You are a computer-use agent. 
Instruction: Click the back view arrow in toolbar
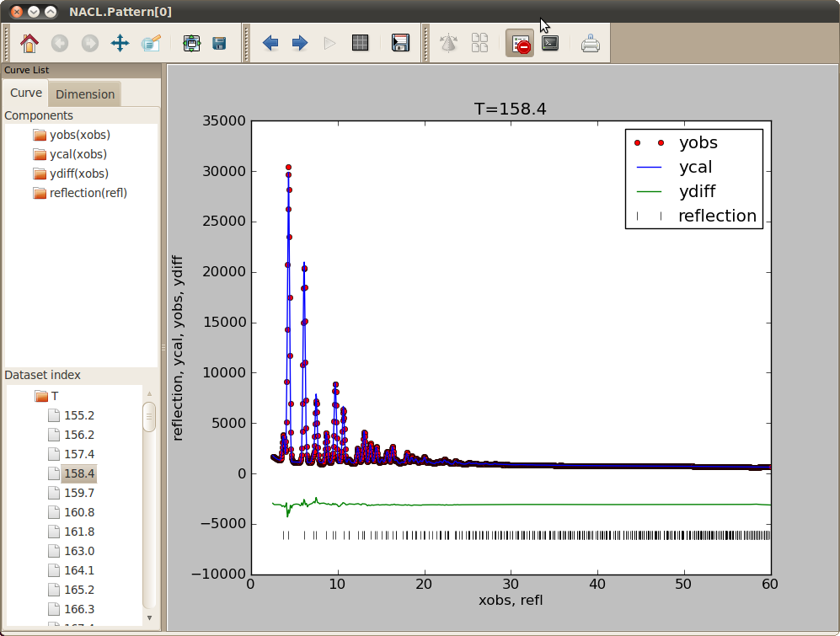(60, 44)
